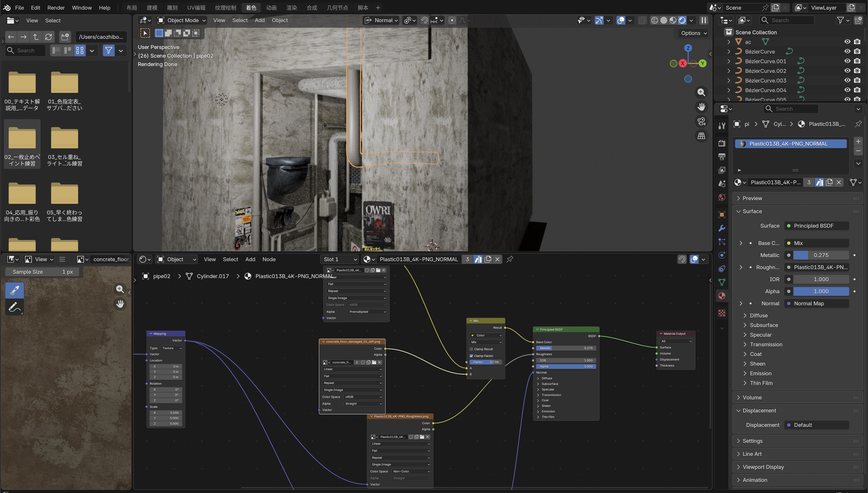The height and width of the screenshot is (493, 868).
Task: Expand BézierCurve.002 in the outliner
Action: (729, 71)
